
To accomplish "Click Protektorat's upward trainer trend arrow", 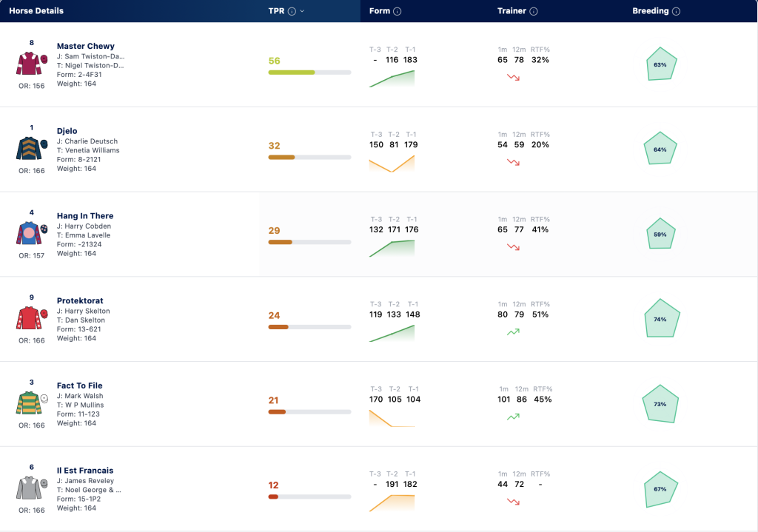I will click(x=513, y=332).
